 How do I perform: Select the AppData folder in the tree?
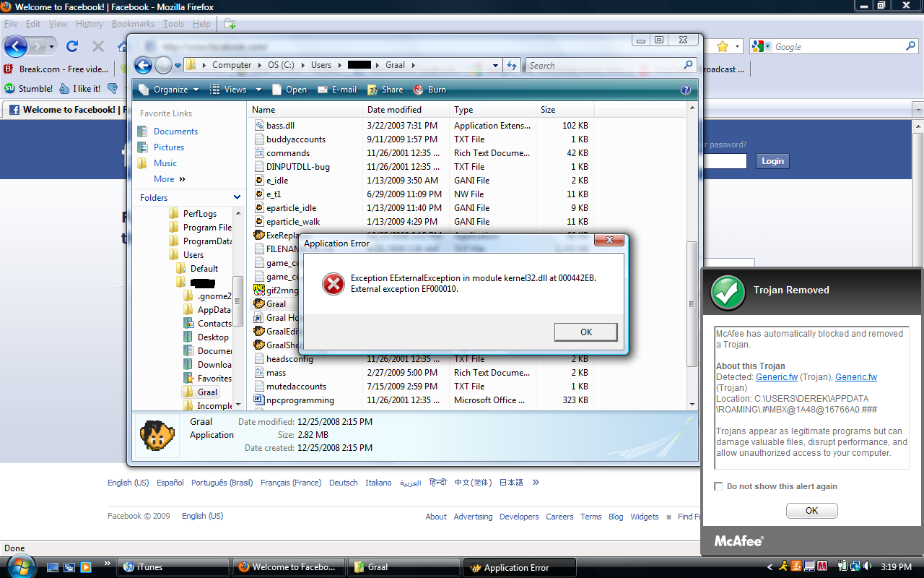(x=206, y=310)
